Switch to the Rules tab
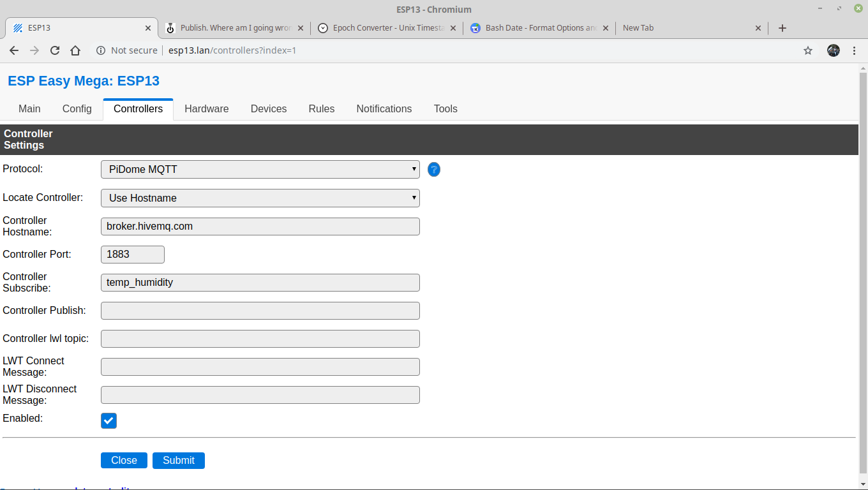Image resolution: width=868 pixels, height=490 pixels. (x=322, y=109)
